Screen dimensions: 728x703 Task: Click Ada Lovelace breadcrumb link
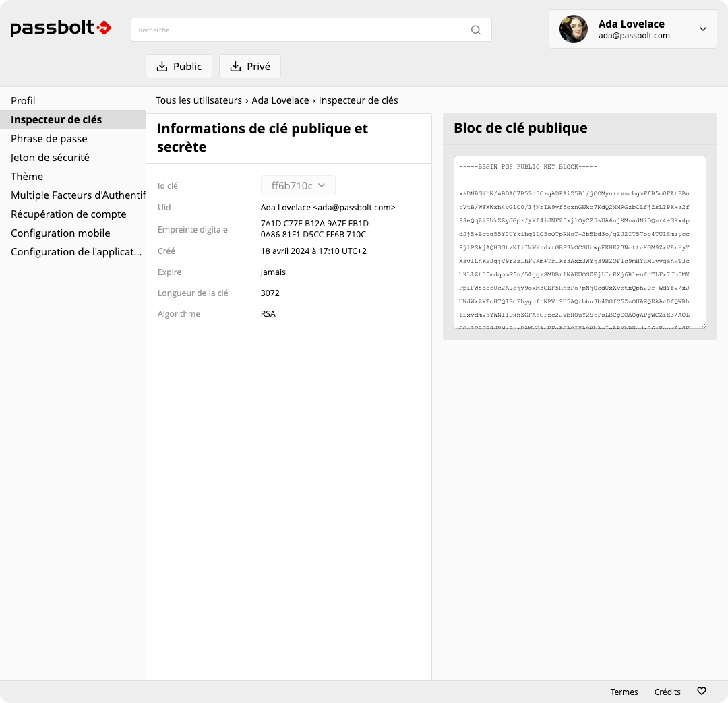[x=280, y=100]
